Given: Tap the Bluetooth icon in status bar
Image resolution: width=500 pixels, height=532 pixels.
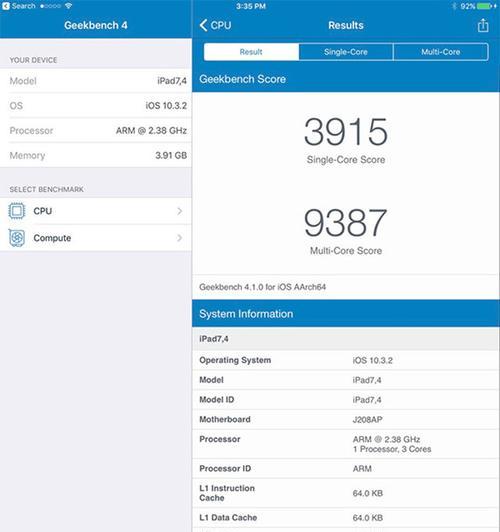Looking at the screenshot, I should (x=454, y=6).
